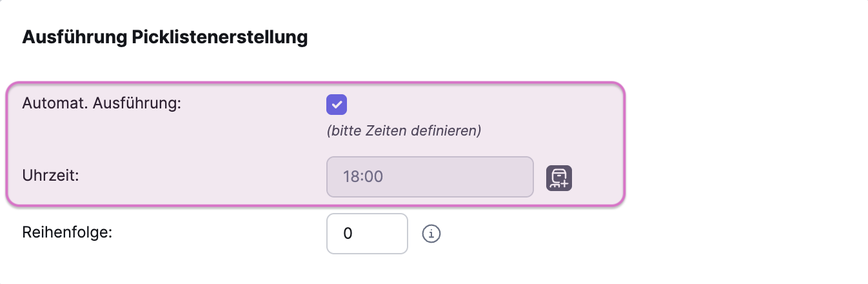The width and height of the screenshot is (868, 284).
Task: Click the 'Automat. Ausführung:' label
Action: tap(102, 103)
